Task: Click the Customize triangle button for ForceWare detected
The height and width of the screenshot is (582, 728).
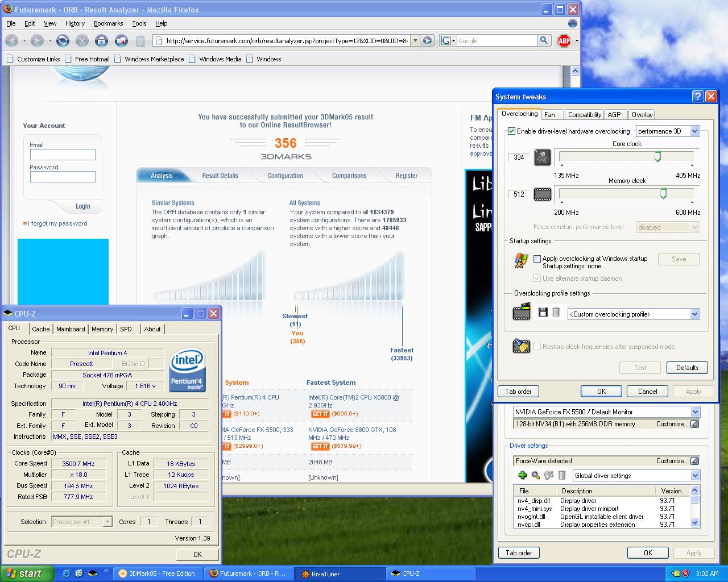Action: coord(694,461)
